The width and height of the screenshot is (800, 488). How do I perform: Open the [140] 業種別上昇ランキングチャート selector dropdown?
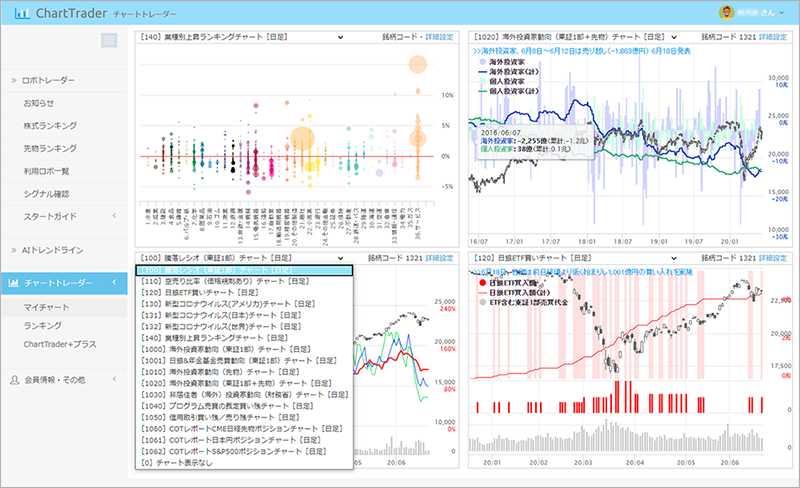tap(242, 37)
